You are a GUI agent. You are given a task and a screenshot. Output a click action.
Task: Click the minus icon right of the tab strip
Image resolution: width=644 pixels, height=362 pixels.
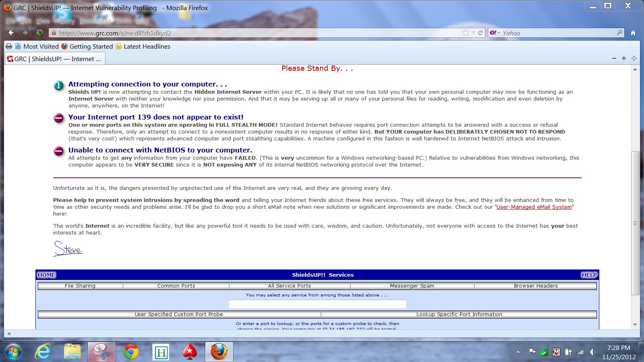[x=614, y=58]
